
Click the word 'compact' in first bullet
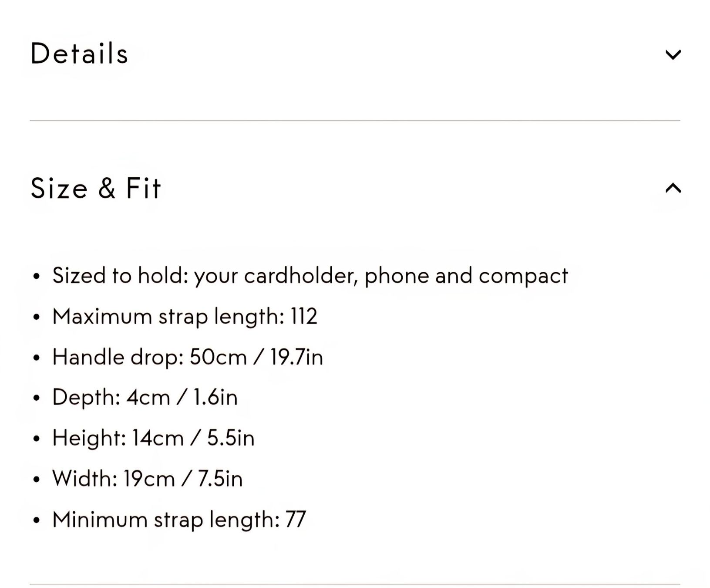[523, 277]
